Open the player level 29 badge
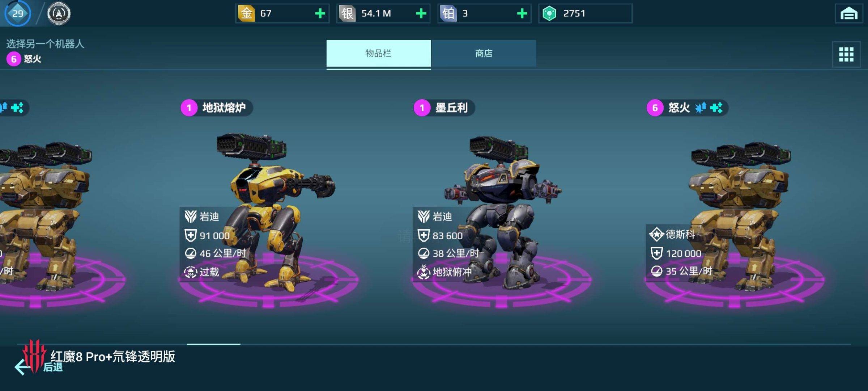Viewport: 868px width, 391px height. [17, 13]
